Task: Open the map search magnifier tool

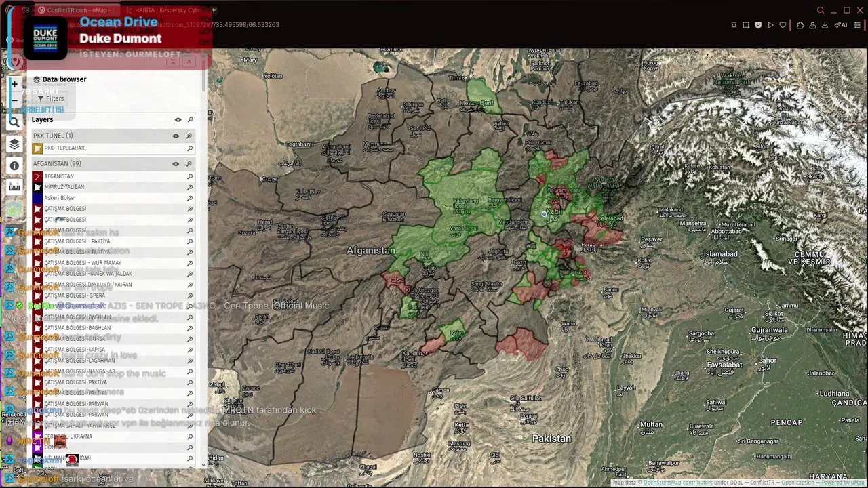Action: [14, 122]
